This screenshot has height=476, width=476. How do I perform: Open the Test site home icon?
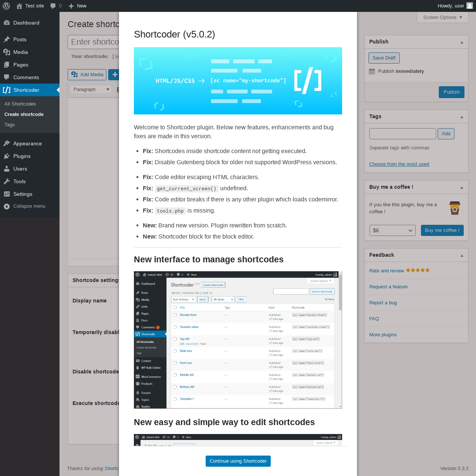pos(19,6)
